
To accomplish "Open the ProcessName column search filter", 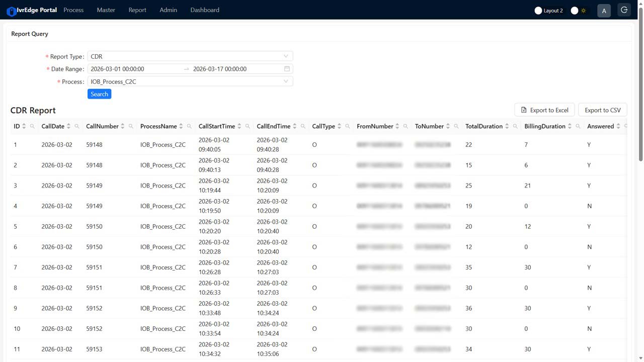I will tap(189, 127).
